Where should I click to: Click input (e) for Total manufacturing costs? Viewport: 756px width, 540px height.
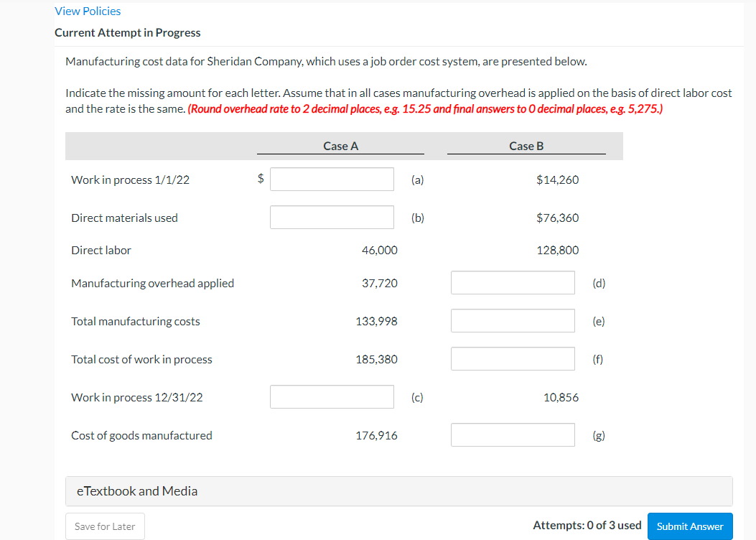[x=513, y=320]
